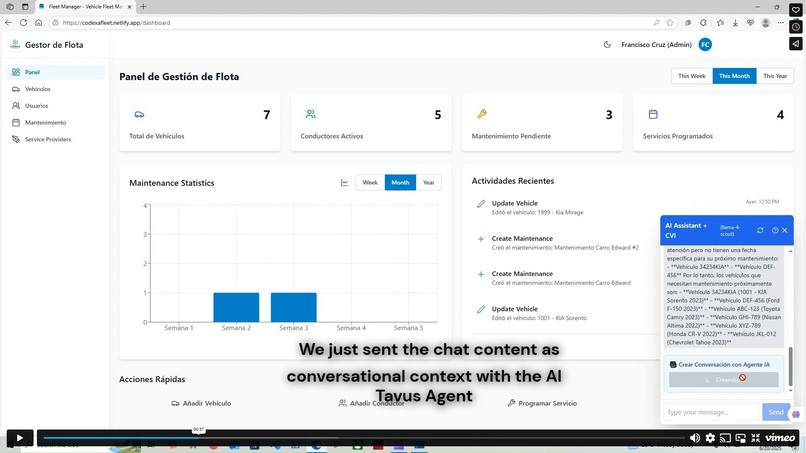Switch Maintenance Statistics to Month
The height and width of the screenshot is (453, 806).
(x=400, y=183)
